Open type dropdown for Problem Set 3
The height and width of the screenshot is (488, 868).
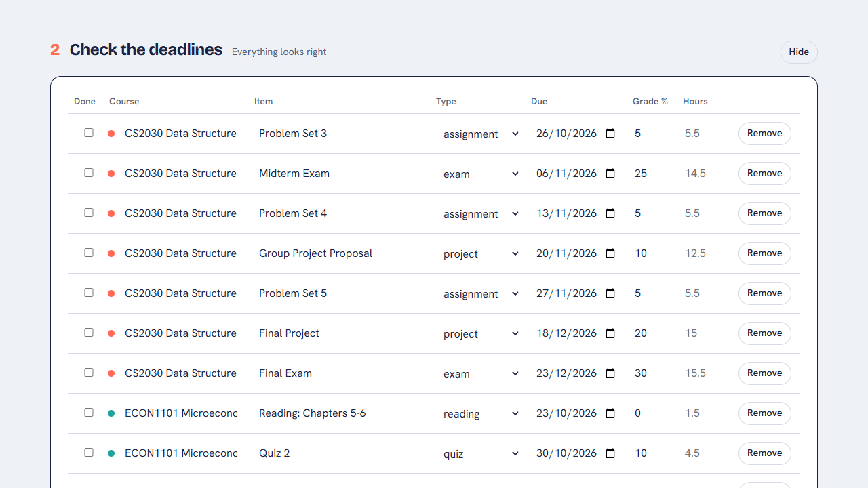481,134
